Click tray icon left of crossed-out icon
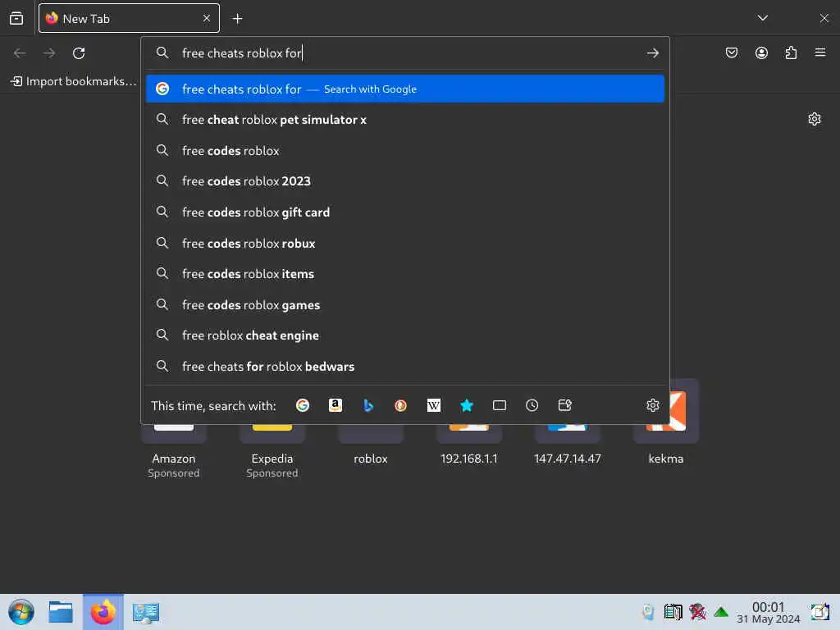Image resolution: width=840 pixels, height=630 pixels. (673, 612)
